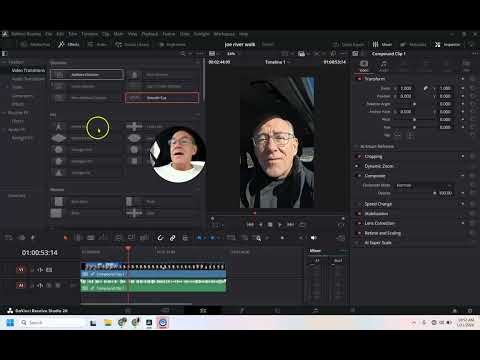Image resolution: width=480 pixels, height=360 pixels.
Task: Lock the V1 video track
Action: point(32,270)
